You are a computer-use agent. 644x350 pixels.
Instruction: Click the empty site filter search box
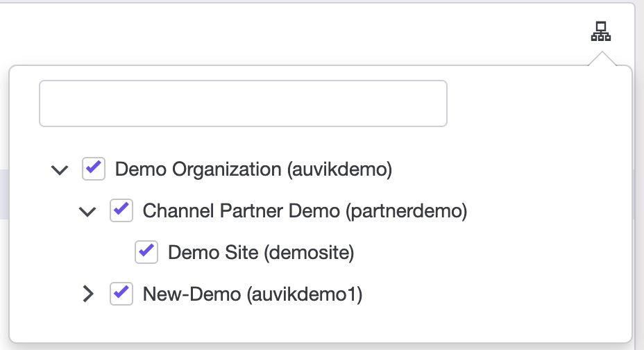coord(243,103)
